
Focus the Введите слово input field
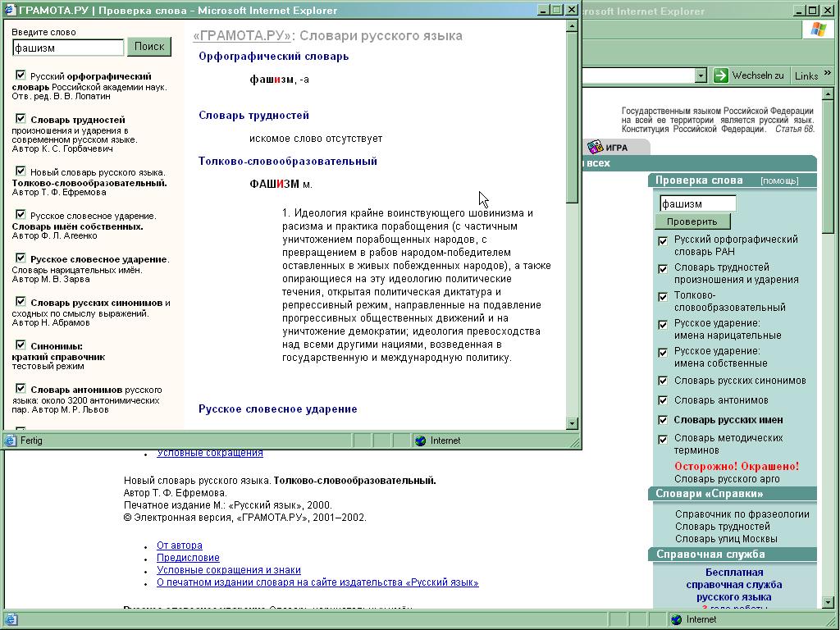pyautogui.click(x=68, y=48)
